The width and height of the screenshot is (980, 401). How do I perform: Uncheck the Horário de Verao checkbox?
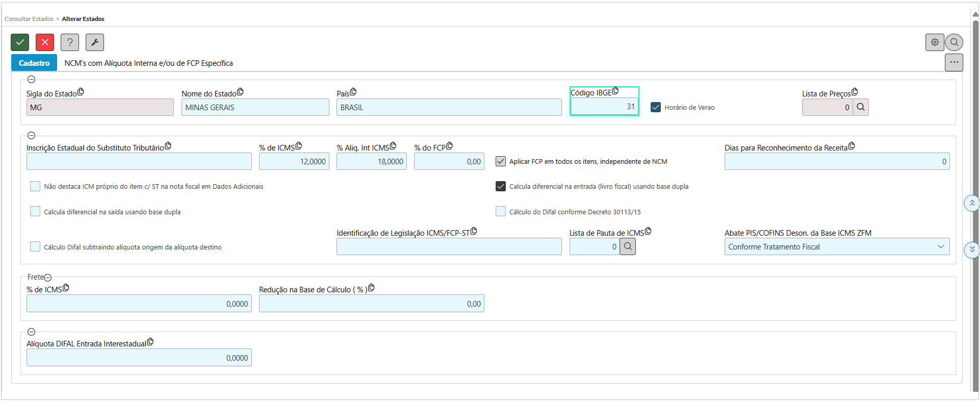(x=656, y=107)
